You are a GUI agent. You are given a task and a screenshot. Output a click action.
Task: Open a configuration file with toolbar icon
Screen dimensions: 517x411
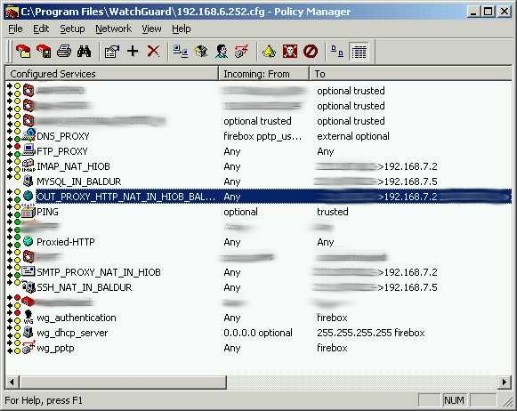[23, 51]
